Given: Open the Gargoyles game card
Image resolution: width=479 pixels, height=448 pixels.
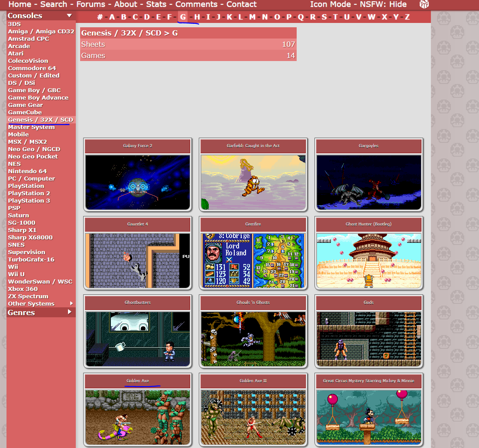Looking at the screenshot, I should tap(369, 174).
